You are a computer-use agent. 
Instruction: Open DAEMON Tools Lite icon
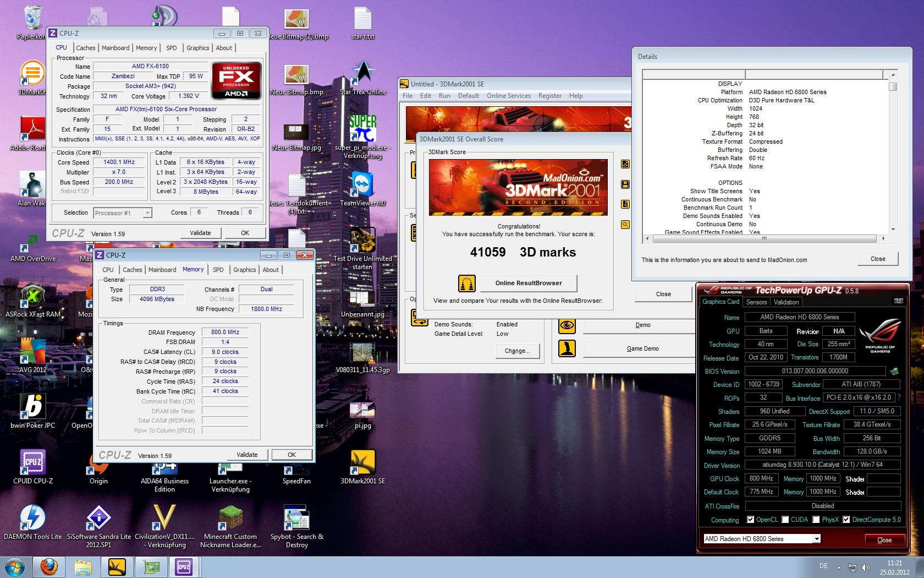[33, 522]
